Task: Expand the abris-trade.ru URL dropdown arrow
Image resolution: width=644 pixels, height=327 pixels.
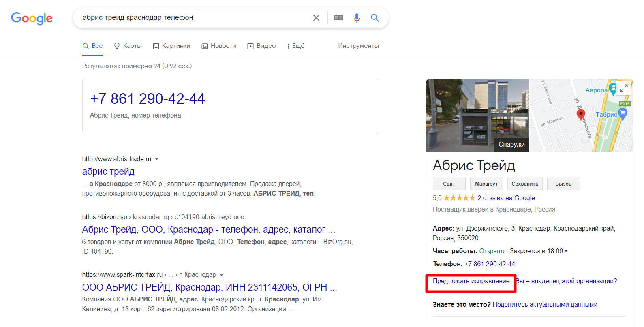Action: coord(157,159)
